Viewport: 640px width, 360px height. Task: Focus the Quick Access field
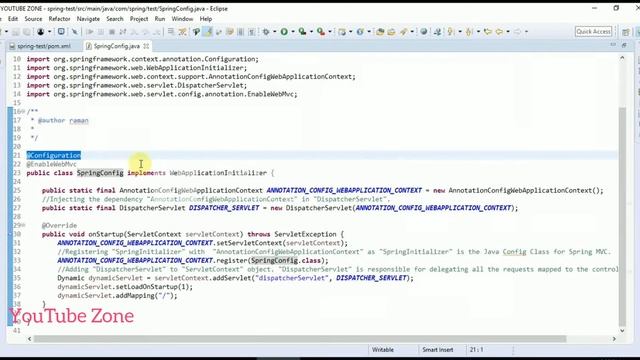point(593,31)
